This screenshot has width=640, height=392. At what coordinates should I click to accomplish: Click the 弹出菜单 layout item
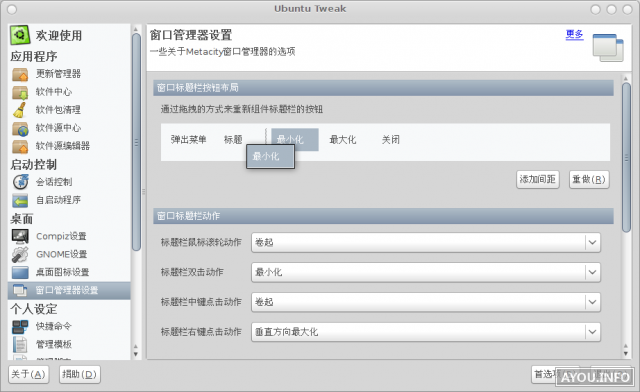point(189,140)
